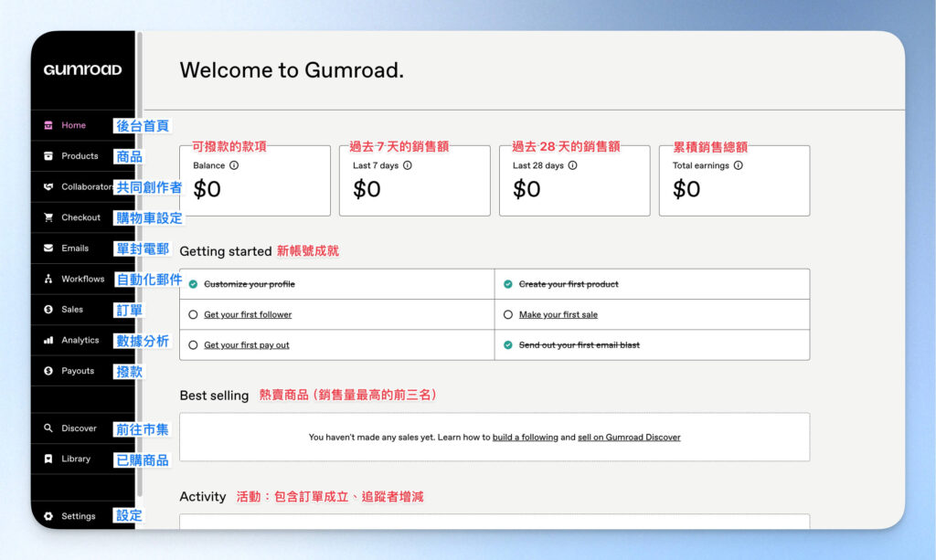Viewport: 936px width, 560px height.
Task: Click the Last 28 days $0 amount
Action: 526,189
